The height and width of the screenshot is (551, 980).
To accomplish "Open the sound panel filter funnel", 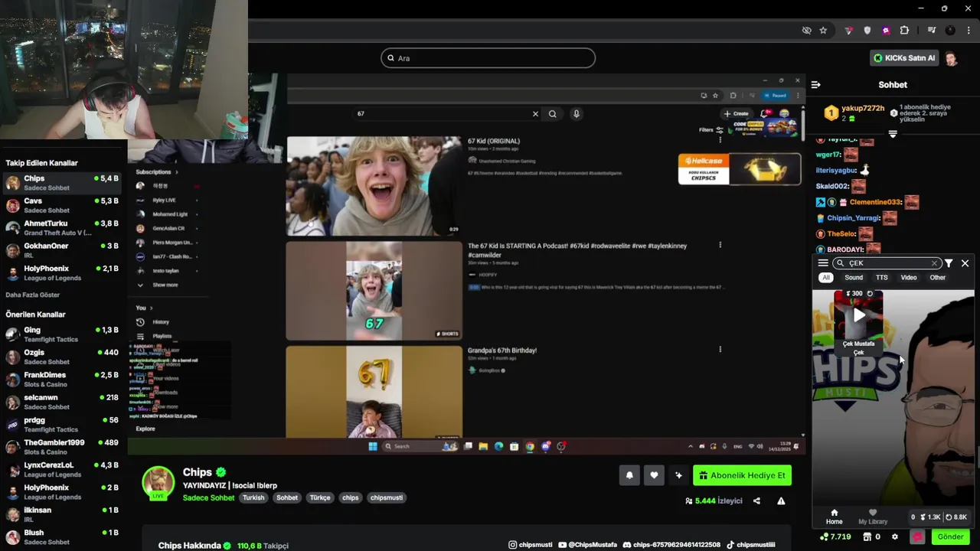I will click(949, 263).
